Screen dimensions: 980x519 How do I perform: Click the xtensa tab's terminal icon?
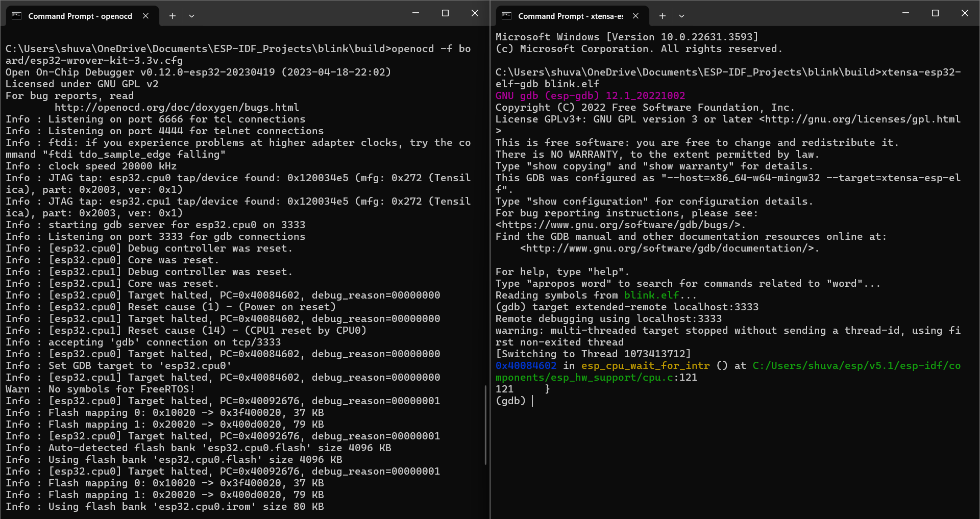click(506, 16)
